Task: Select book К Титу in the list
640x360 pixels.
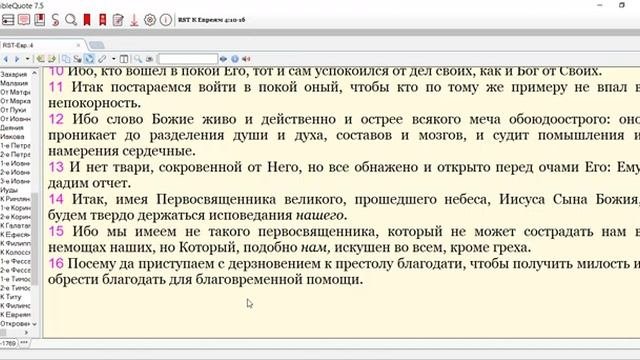Action: (x=11, y=297)
